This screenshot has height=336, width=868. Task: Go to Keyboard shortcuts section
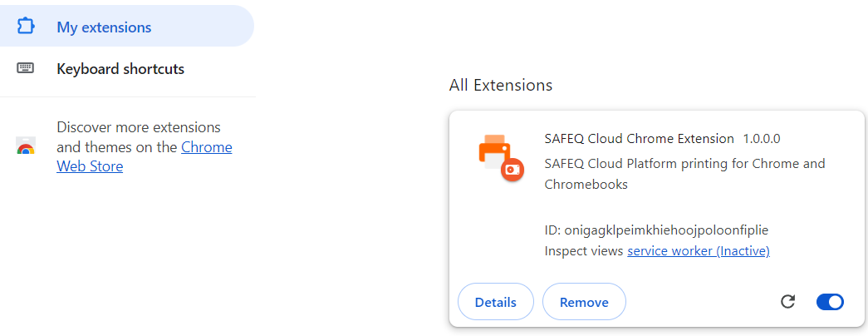[x=120, y=68]
